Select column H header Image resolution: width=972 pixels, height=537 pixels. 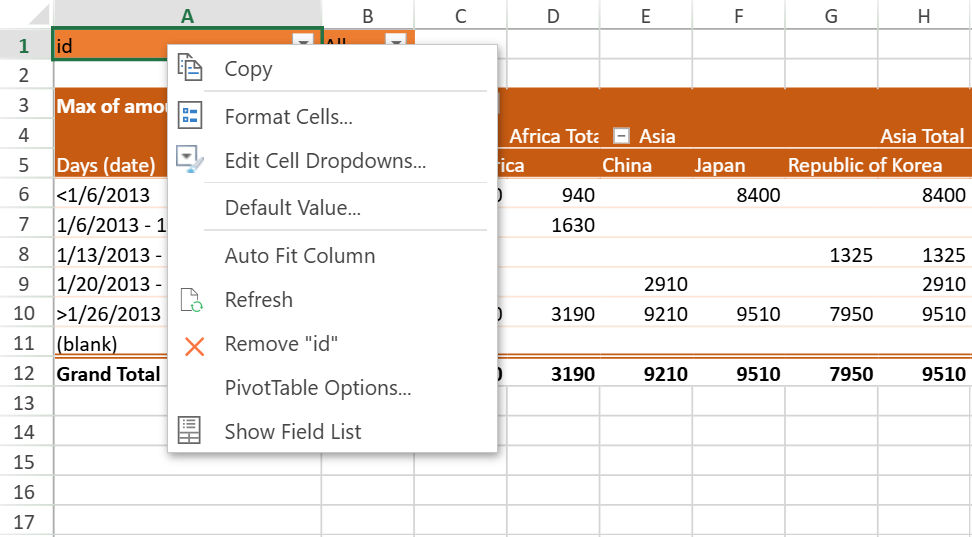pyautogui.click(x=924, y=15)
